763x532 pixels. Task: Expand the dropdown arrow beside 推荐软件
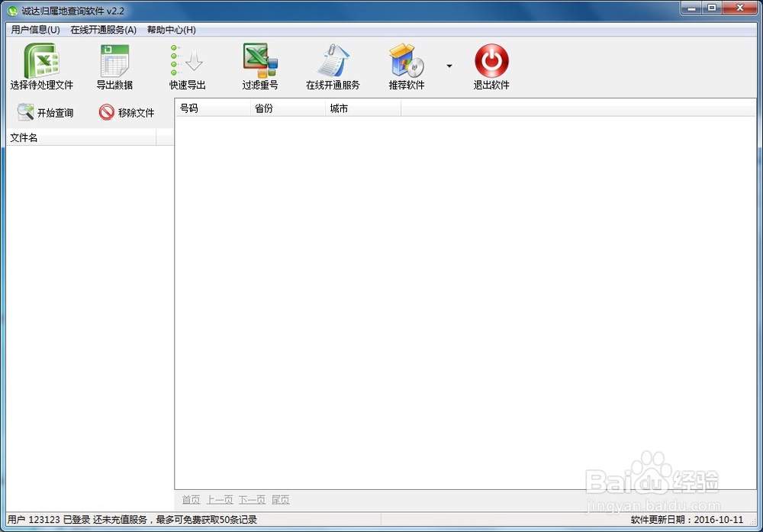[449, 66]
